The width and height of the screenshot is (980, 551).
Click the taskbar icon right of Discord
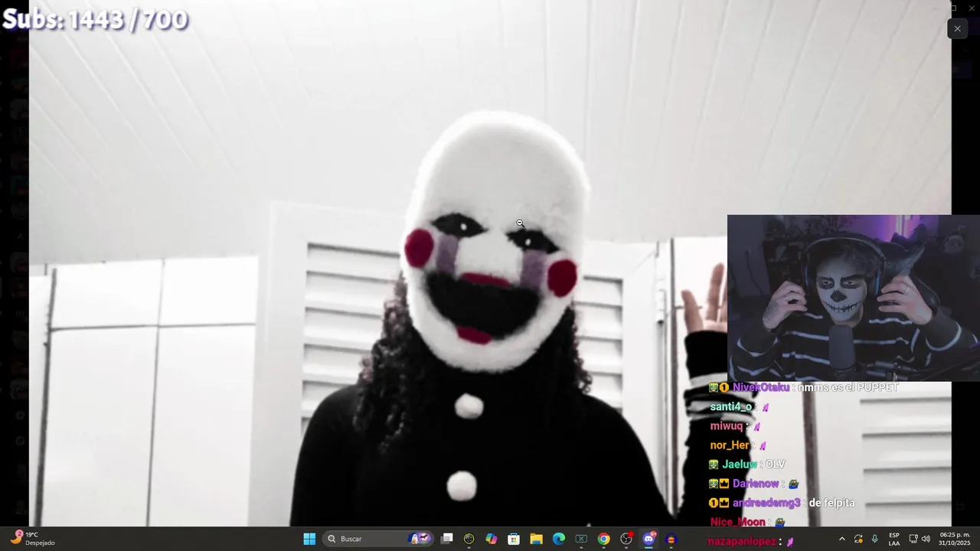pos(671,539)
